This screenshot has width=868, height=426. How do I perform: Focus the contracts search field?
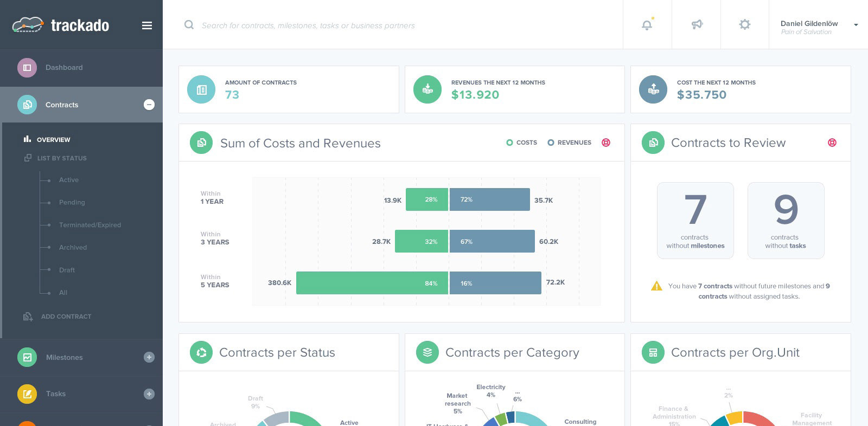(308, 25)
